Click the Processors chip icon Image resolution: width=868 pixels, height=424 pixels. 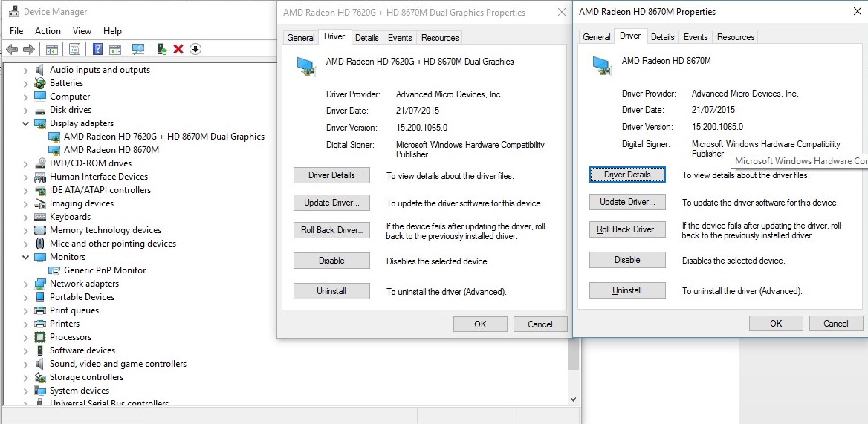click(x=40, y=337)
